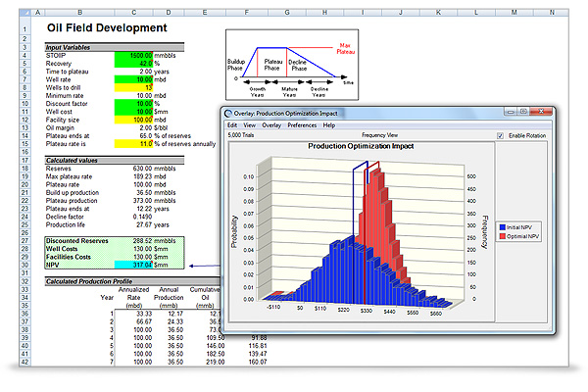Open the View menu in Overlay window

249,125
